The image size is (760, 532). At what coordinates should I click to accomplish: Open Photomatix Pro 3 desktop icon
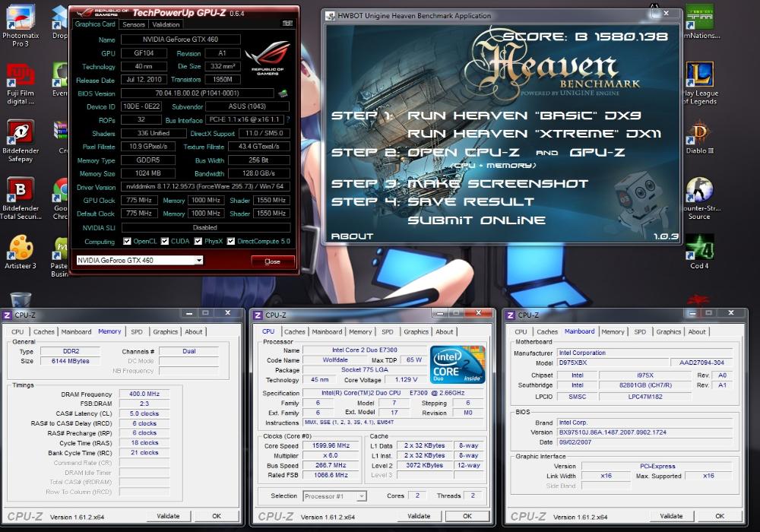[21, 25]
